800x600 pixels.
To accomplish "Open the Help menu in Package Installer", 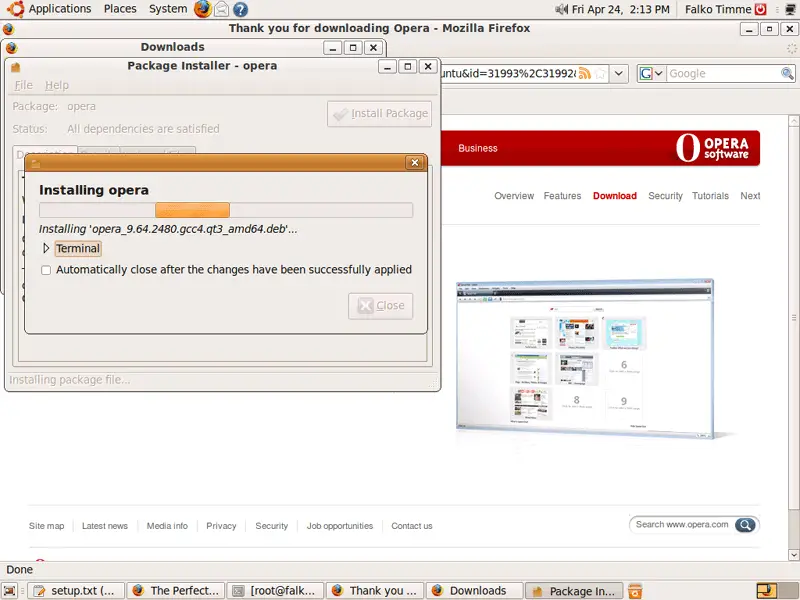I will (x=57, y=85).
